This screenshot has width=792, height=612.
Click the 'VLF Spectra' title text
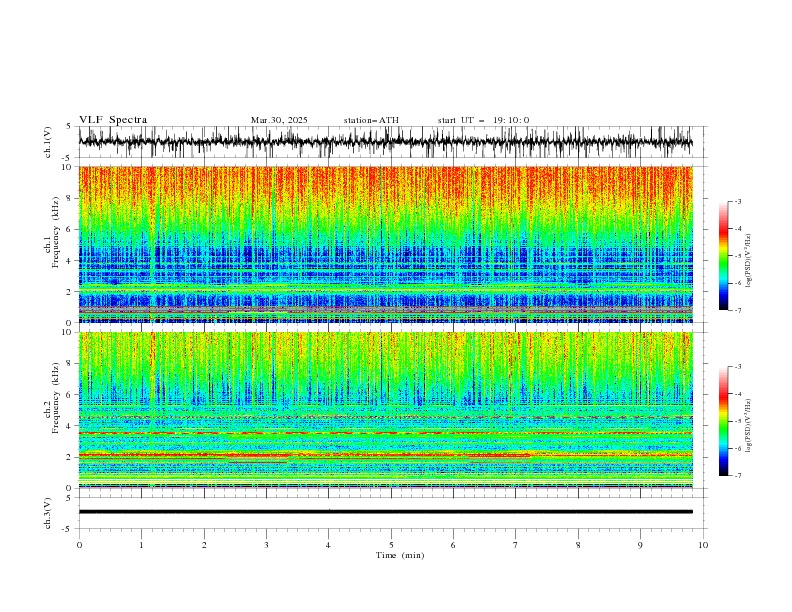[x=113, y=120]
